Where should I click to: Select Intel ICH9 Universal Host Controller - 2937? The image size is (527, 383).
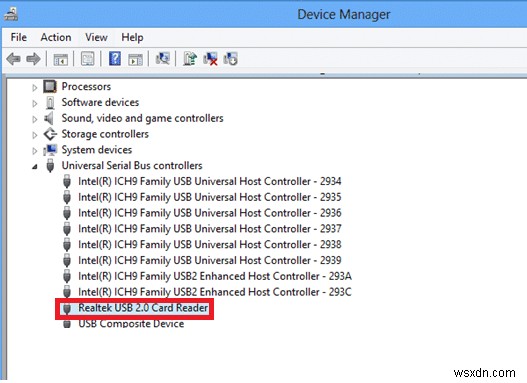[210, 229]
